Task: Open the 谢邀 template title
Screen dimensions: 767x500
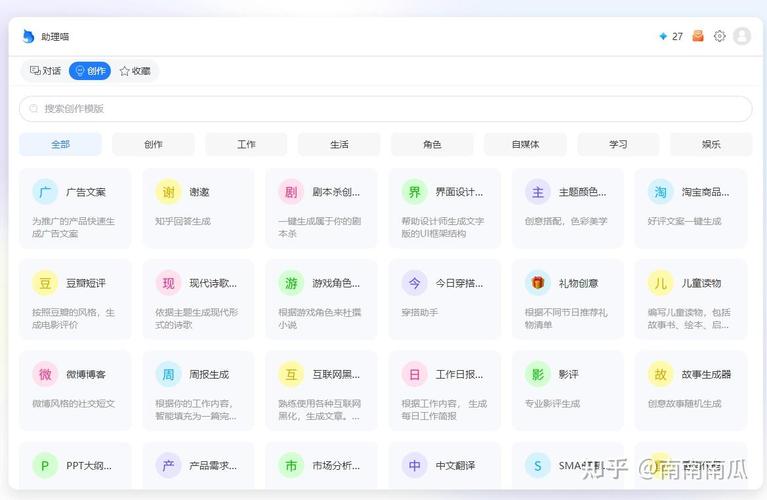Action: tap(200, 192)
